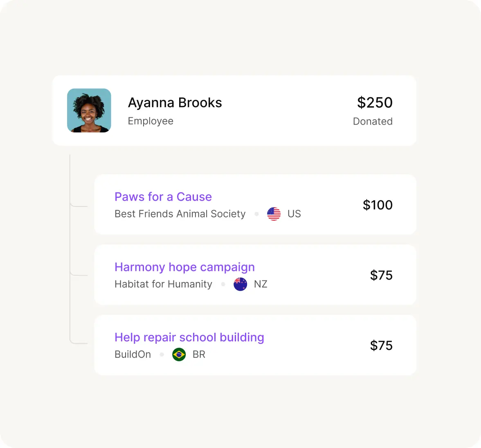Click the $75 school building amount
This screenshot has width=481, height=448.
381,345
